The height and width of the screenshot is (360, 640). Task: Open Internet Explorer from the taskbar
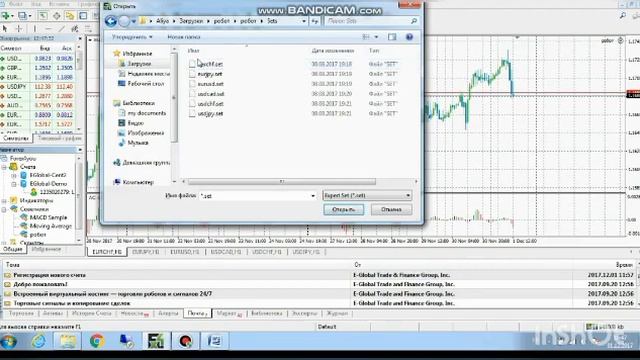tap(39, 341)
